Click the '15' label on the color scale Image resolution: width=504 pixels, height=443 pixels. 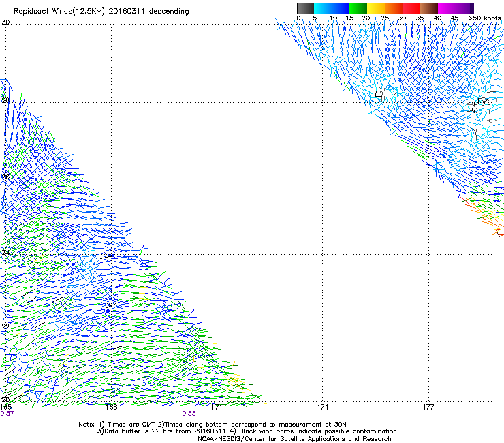(349, 18)
